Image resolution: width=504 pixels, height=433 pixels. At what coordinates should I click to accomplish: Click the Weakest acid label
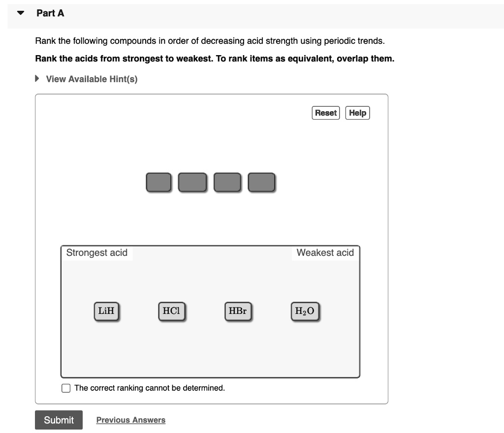[x=325, y=253]
